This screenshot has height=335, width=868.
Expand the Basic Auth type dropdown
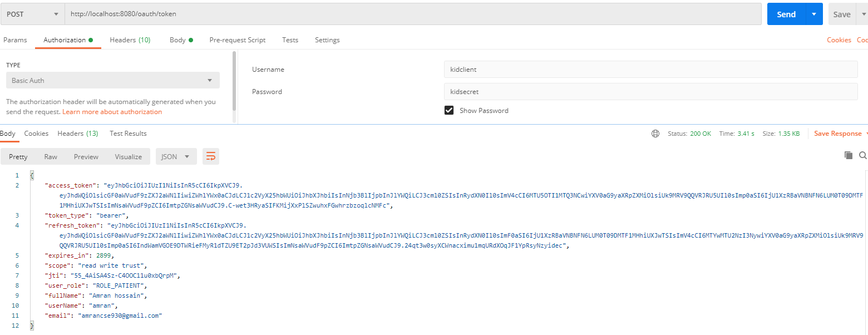(112, 80)
